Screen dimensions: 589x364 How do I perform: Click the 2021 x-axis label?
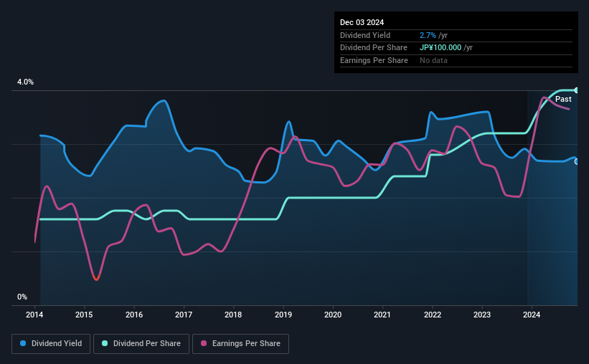click(x=382, y=315)
